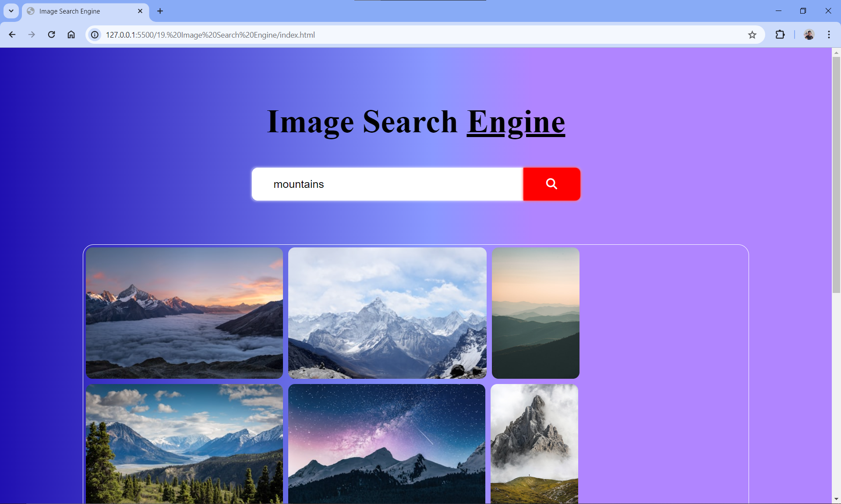Screen dimensions: 841x504
Task: Close the Image Search Engine tab
Action: (140, 11)
